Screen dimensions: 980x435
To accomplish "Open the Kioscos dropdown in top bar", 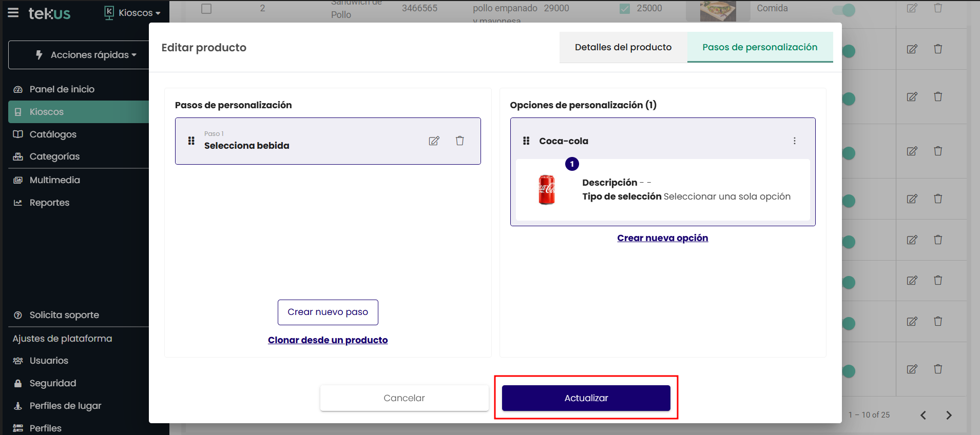I will 132,13.
